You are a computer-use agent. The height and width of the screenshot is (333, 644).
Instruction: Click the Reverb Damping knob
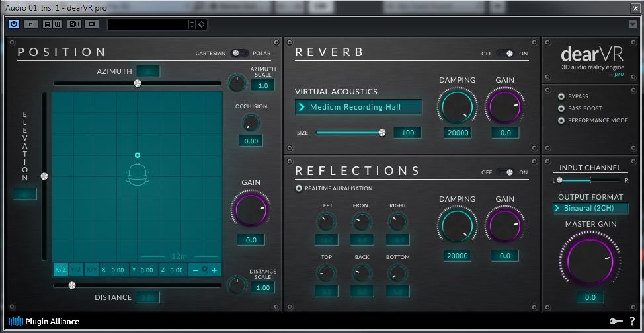point(458,107)
